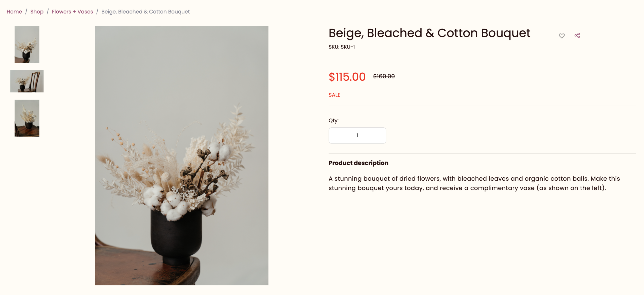Click the product title heading
Viewport: 644px width, 295px height.
coord(429,33)
